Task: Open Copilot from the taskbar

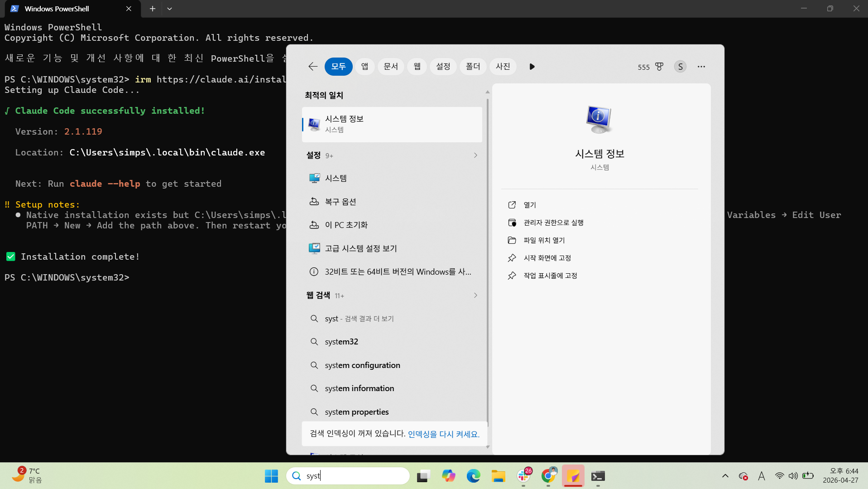Action: tap(449, 476)
